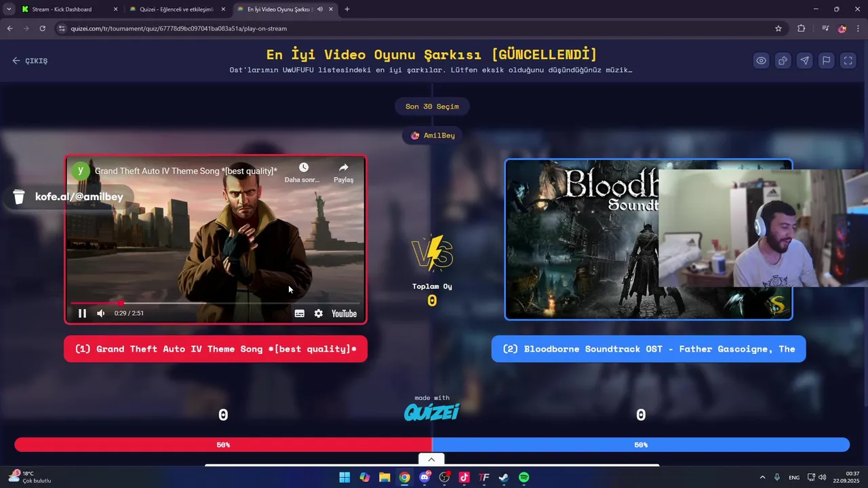The height and width of the screenshot is (488, 868).
Task: Mute the audio icon on the active tab
Action: (x=319, y=9)
